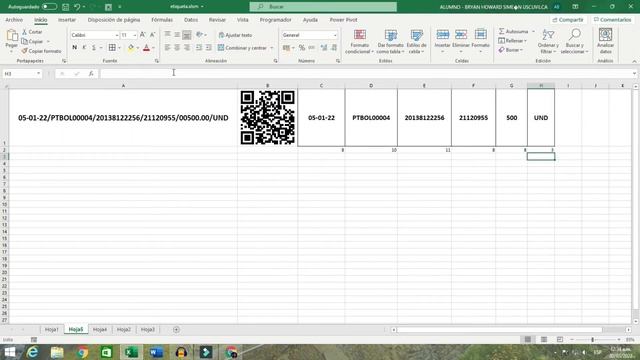Apply the red font color
The height and width of the screenshot is (360, 640).
click(147, 48)
